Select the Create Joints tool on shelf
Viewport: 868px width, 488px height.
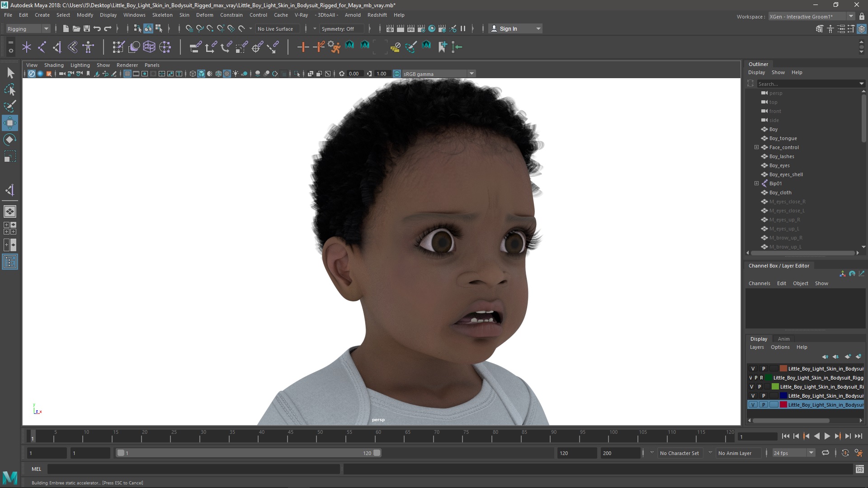pyautogui.click(x=42, y=47)
